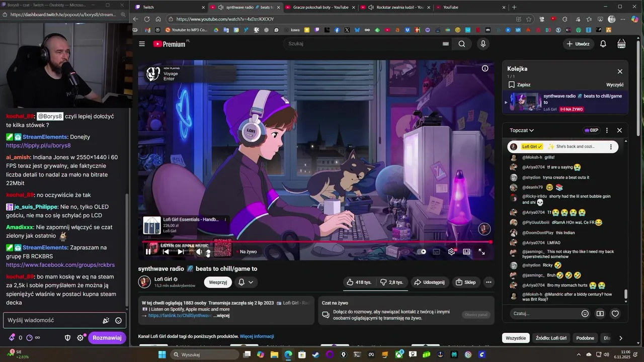Open the Sklep shop button
This screenshot has height=362, width=644.
click(465, 282)
